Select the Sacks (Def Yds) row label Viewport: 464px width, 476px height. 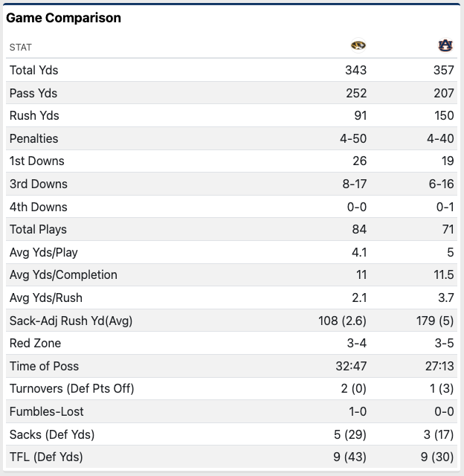52,434
